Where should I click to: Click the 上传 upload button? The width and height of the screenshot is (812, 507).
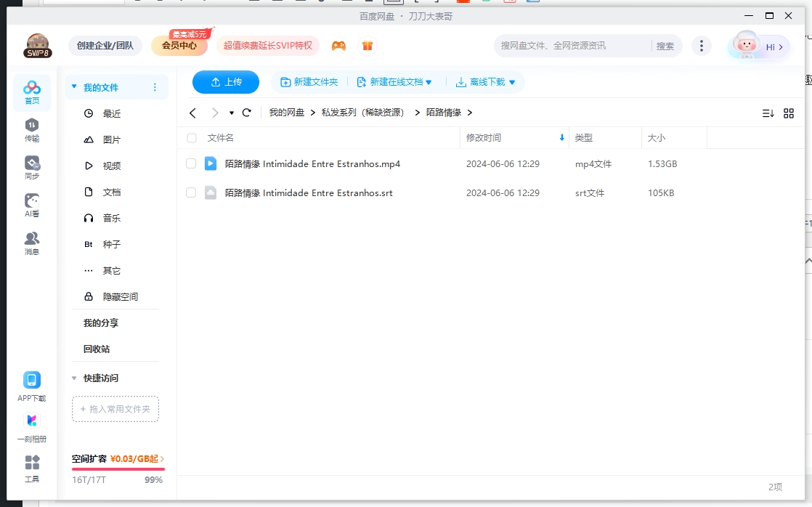(x=226, y=82)
